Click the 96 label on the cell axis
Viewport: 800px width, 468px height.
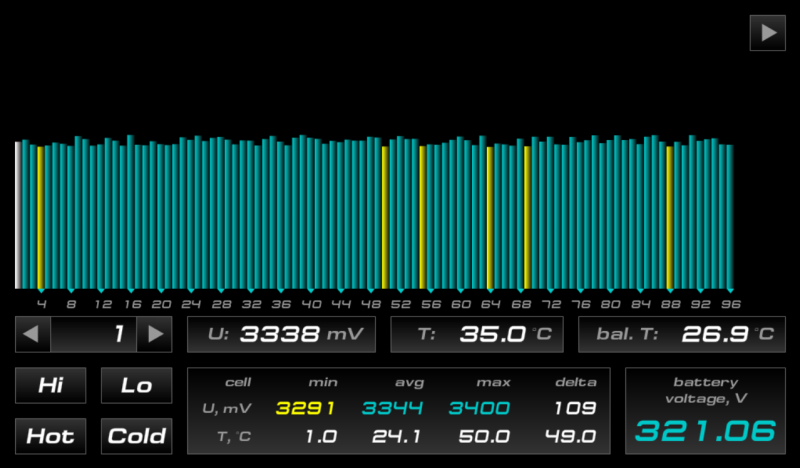pyautogui.click(x=729, y=303)
